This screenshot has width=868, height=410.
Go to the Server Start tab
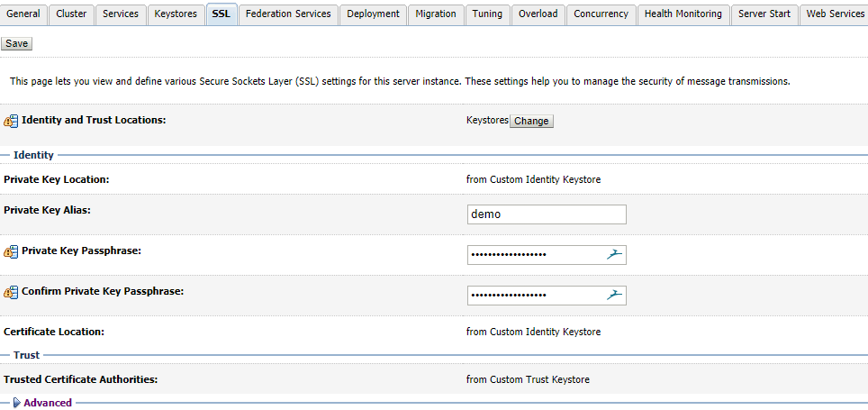click(x=764, y=14)
